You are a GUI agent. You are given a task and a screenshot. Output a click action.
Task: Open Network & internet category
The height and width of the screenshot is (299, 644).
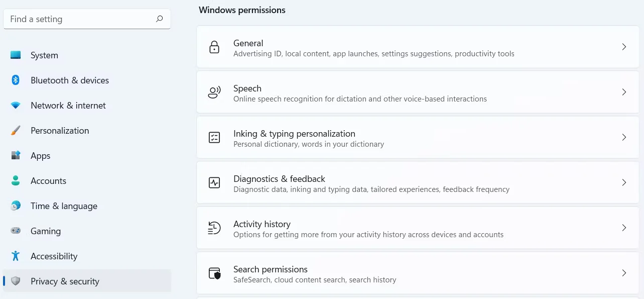click(x=68, y=106)
